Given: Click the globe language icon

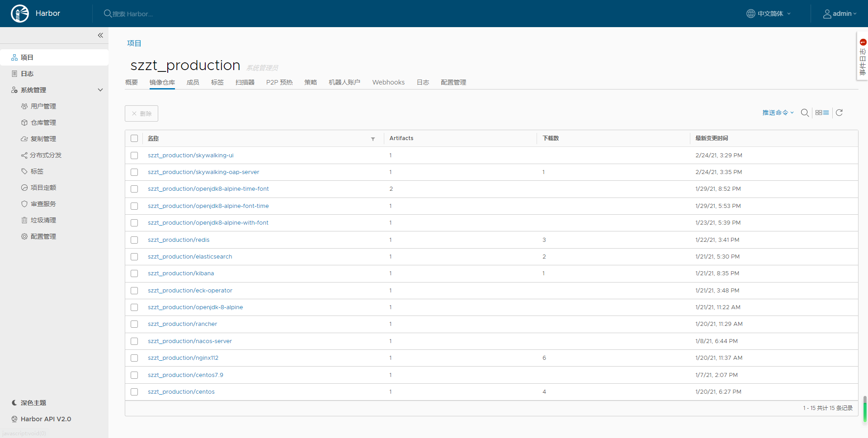Looking at the screenshot, I should coord(750,14).
